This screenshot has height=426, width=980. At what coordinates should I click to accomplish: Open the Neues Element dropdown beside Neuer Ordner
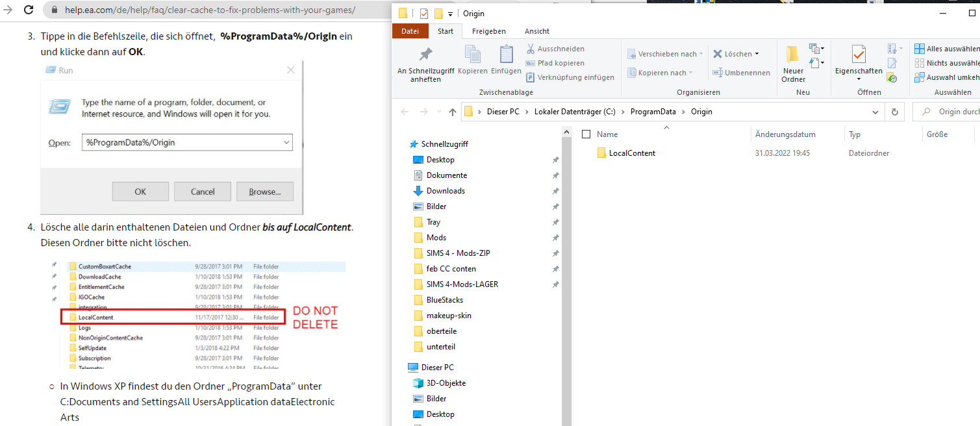(x=816, y=49)
